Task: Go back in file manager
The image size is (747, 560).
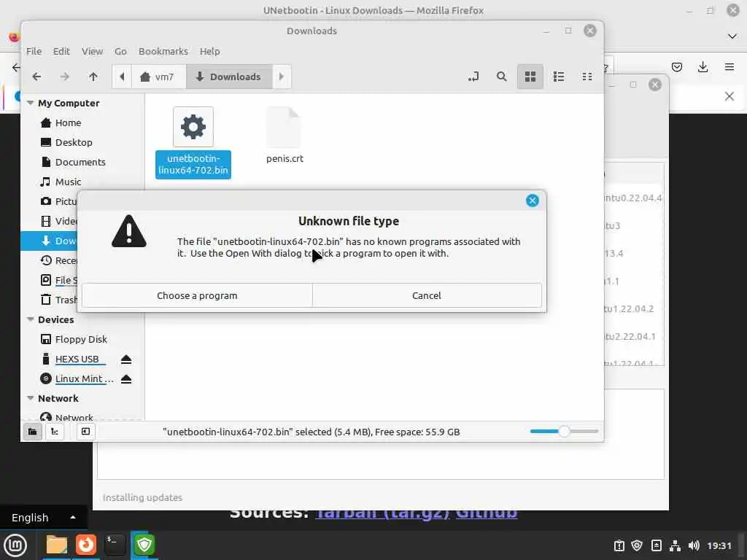Action: pos(36,77)
